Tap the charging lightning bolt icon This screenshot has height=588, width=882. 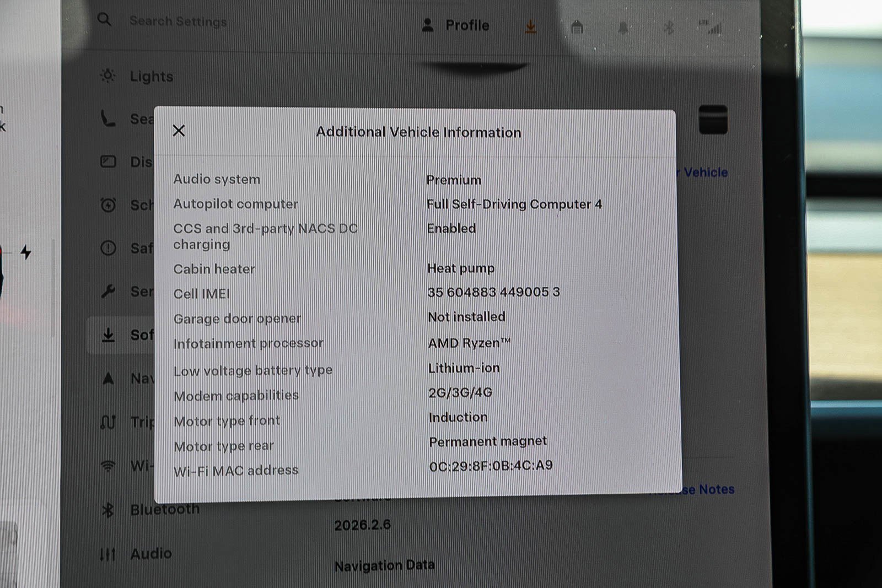pos(26,252)
